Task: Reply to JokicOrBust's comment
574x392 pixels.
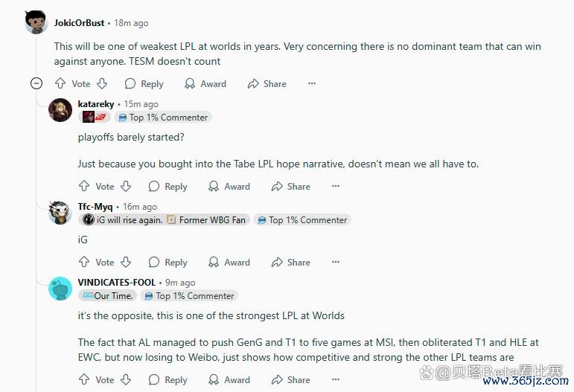Action: click(144, 84)
